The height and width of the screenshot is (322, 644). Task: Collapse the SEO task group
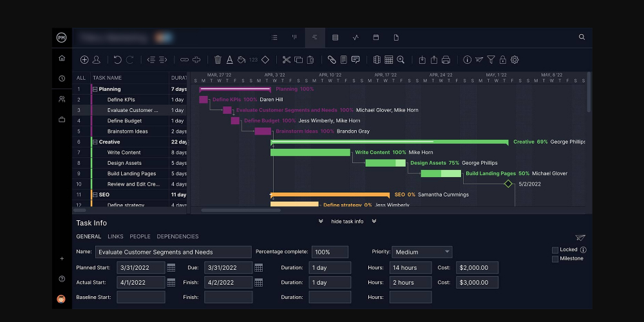[x=95, y=194]
